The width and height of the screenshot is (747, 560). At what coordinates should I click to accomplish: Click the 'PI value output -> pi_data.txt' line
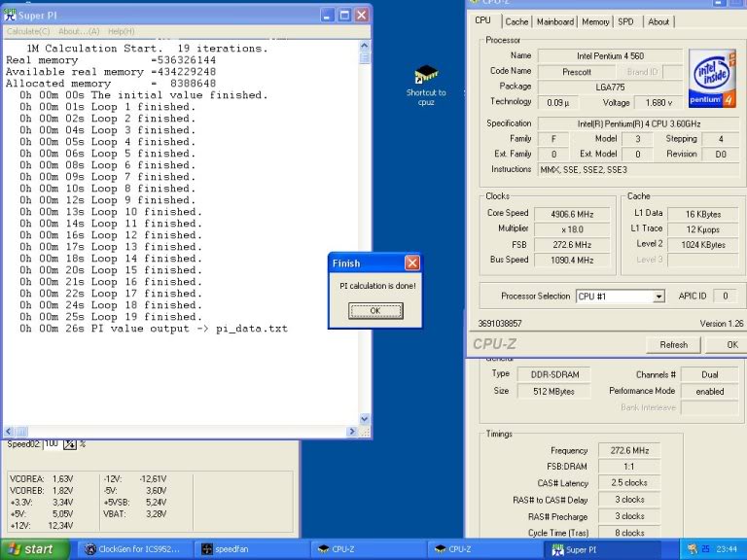(x=154, y=329)
